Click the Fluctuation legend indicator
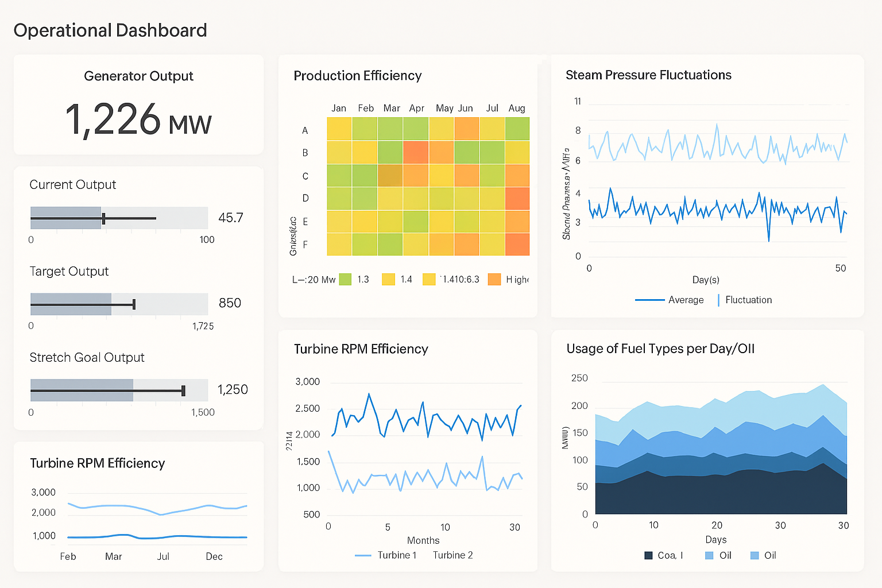 (718, 300)
